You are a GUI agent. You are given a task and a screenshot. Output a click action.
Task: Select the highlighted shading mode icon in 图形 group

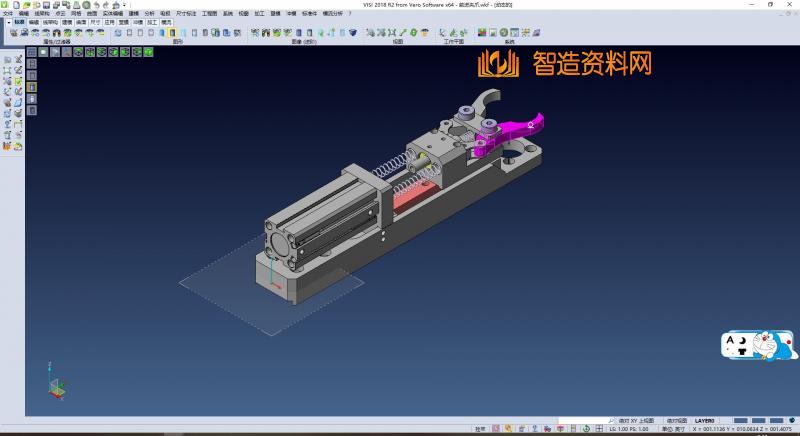(173, 33)
